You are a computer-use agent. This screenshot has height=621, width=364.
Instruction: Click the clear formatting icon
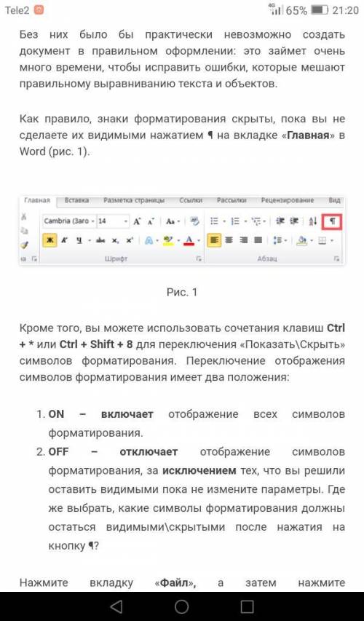pos(194,221)
